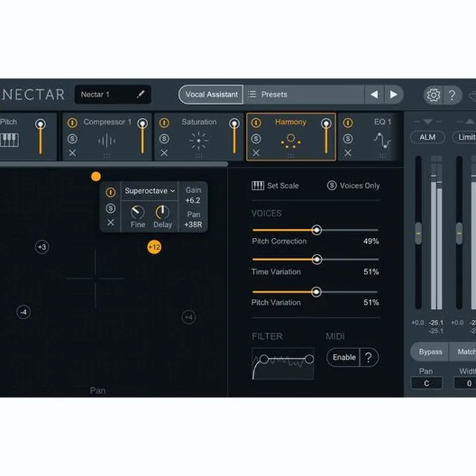Screen dimensions: 476x476
Task: Remove the Harmony module
Action: (257, 153)
